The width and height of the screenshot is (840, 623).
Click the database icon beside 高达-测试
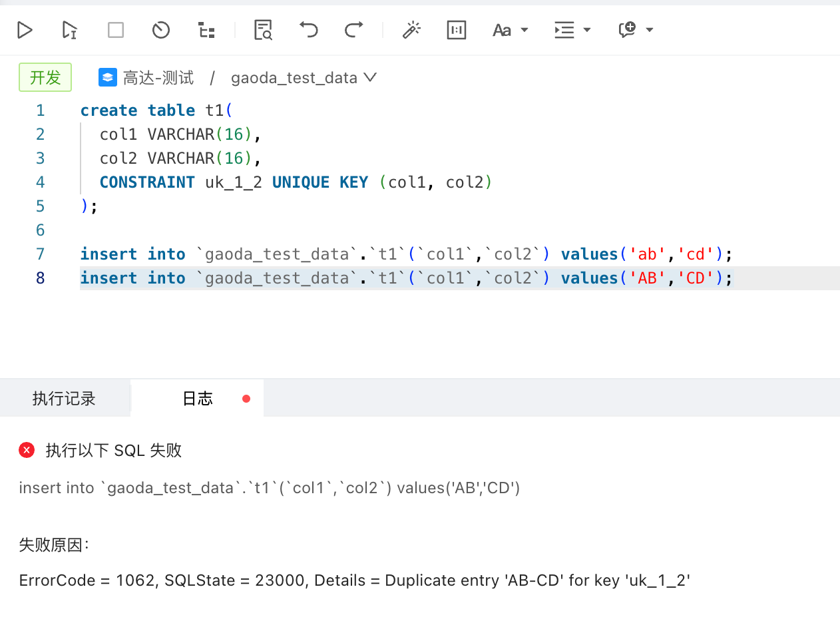[x=107, y=77]
